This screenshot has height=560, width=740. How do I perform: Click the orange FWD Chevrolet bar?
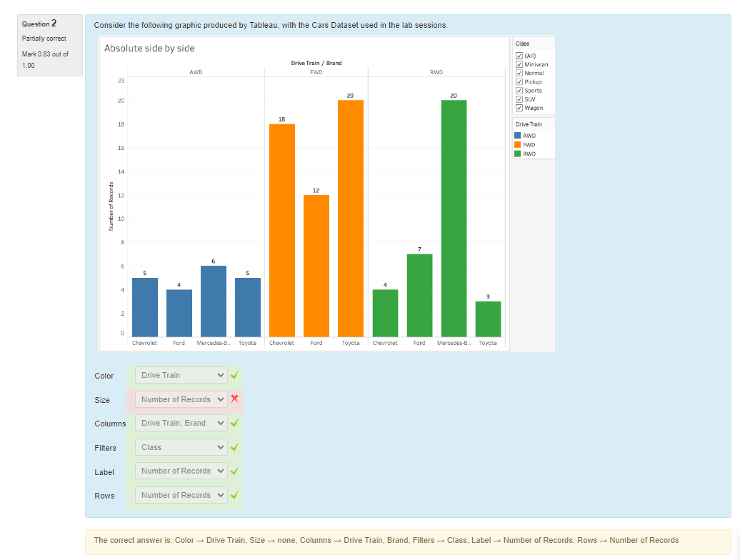281,230
